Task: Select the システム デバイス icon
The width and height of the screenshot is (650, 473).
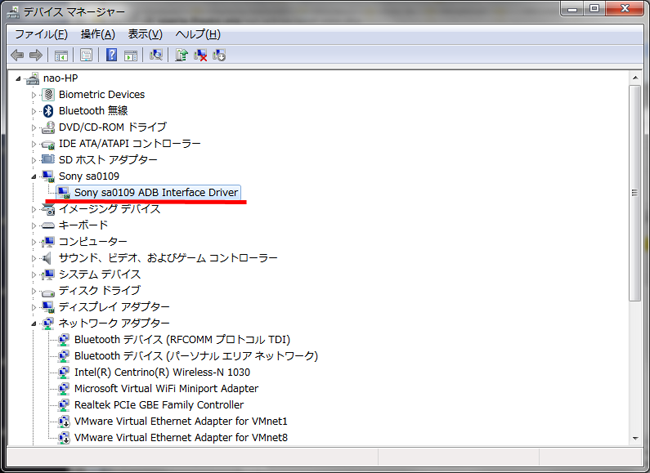Action: 48,274
